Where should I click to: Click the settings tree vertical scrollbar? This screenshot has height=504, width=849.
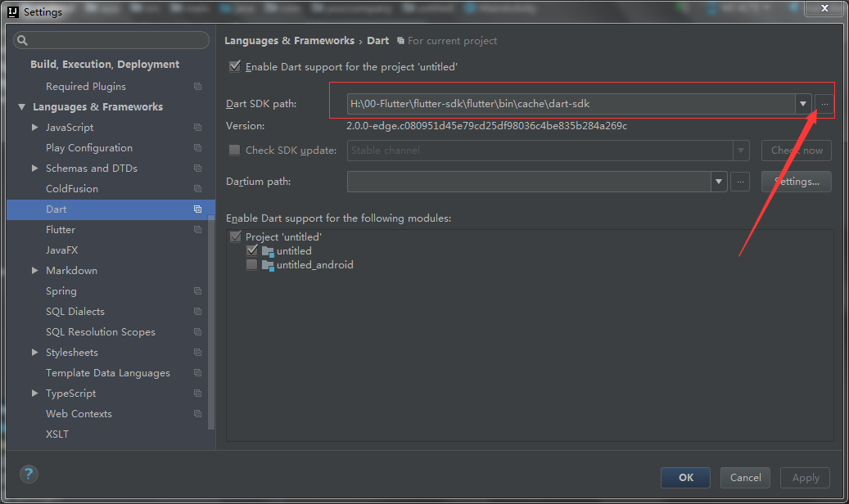[212, 327]
